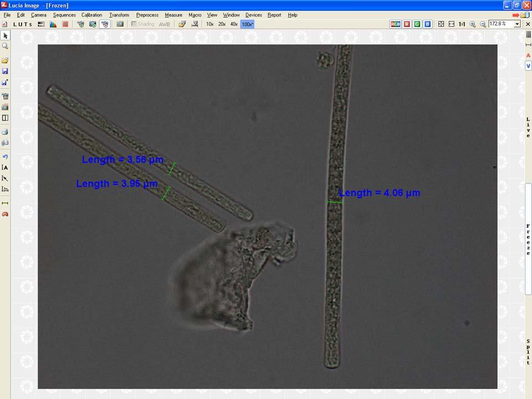
Task: Select the Length = 3.56 µm annotation
Action: click(122, 160)
